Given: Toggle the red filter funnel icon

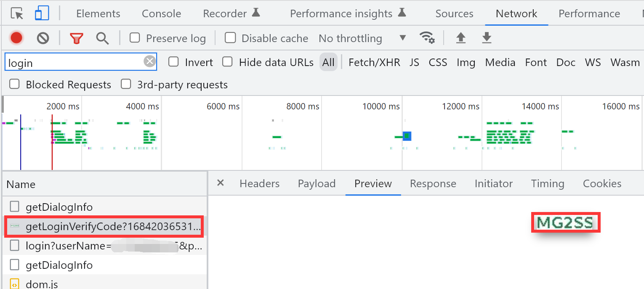Looking at the screenshot, I should [x=76, y=38].
